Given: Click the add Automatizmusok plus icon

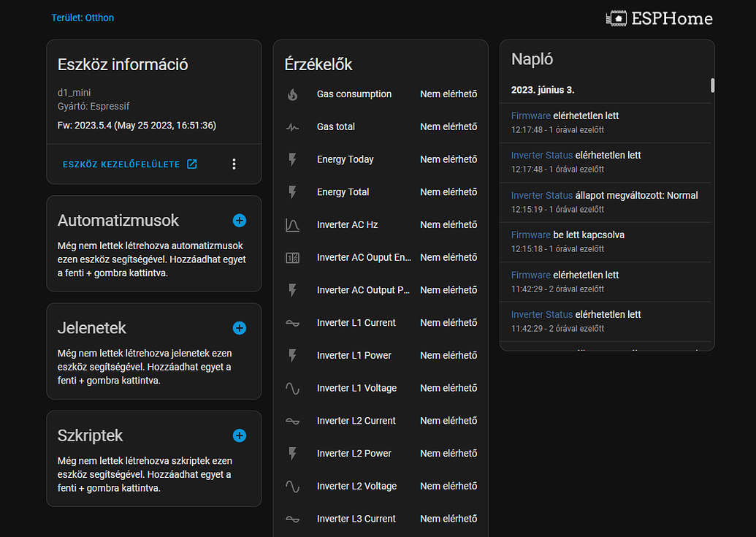Looking at the screenshot, I should pyautogui.click(x=240, y=220).
